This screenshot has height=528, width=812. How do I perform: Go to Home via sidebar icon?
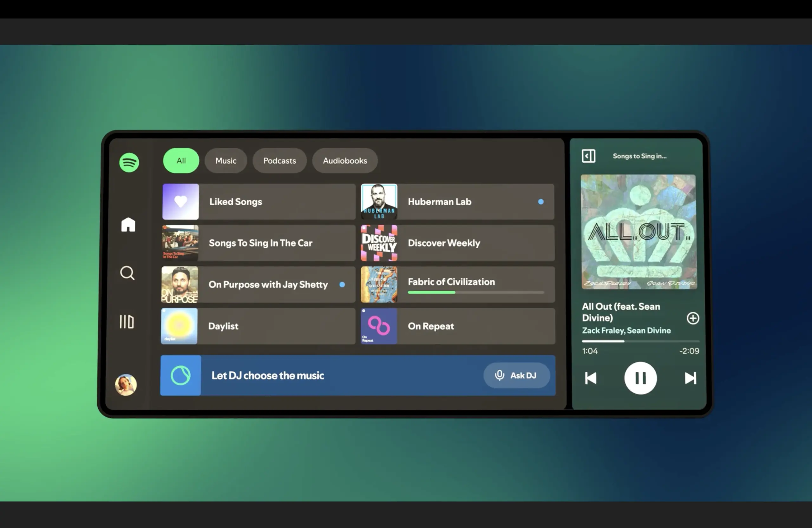click(128, 225)
